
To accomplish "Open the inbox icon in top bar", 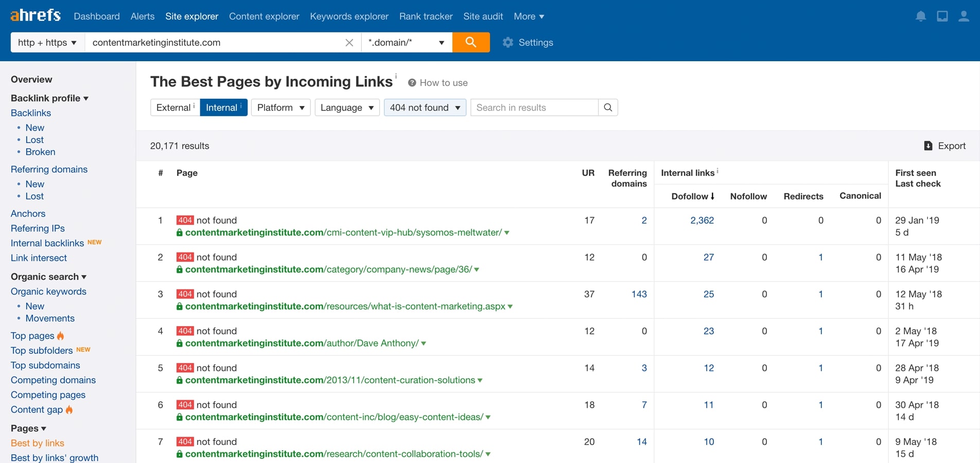I will point(942,16).
